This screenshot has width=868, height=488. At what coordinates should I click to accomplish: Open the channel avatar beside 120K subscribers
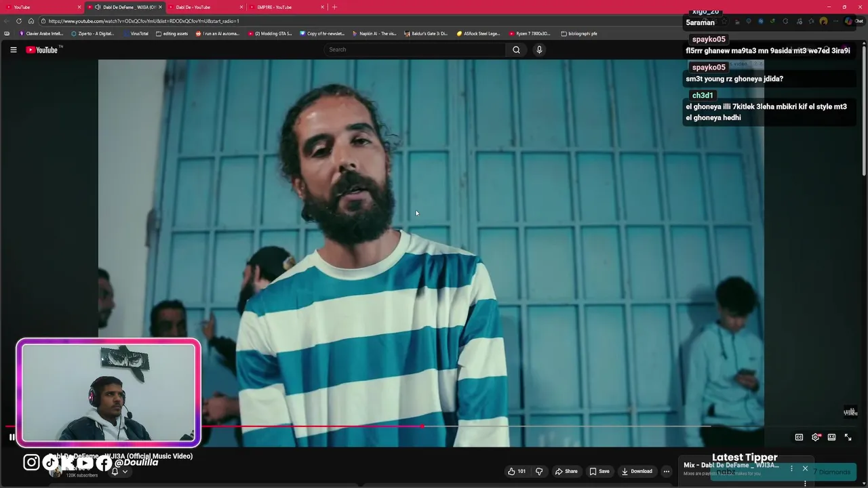(56, 470)
